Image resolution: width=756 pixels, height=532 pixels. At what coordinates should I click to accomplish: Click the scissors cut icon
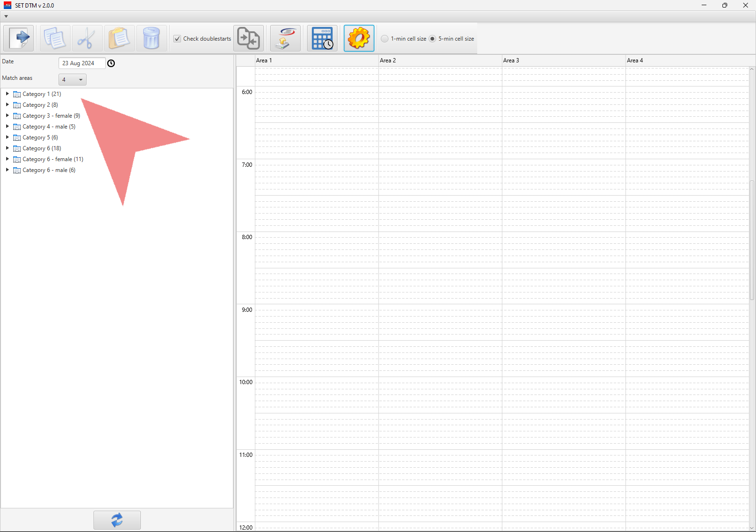click(x=87, y=38)
